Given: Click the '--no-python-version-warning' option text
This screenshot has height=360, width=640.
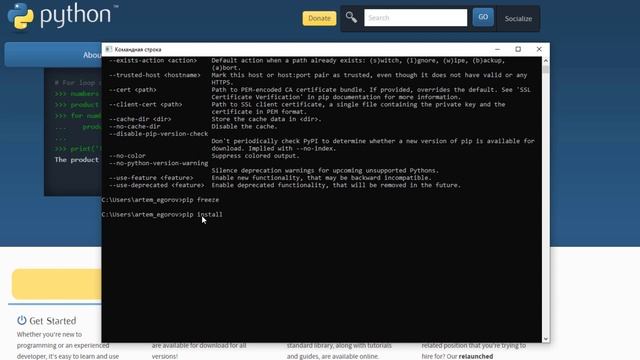Looking at the screenshot, I should [158, 163].
